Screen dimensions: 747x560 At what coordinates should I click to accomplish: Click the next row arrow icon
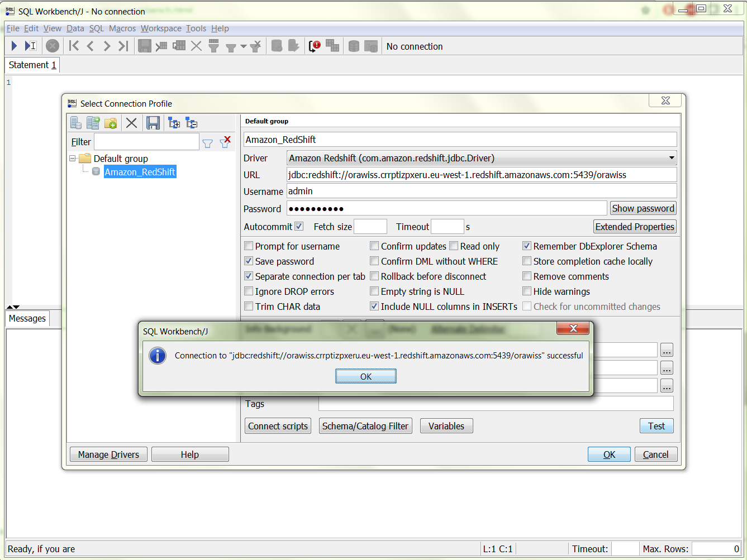107,46
